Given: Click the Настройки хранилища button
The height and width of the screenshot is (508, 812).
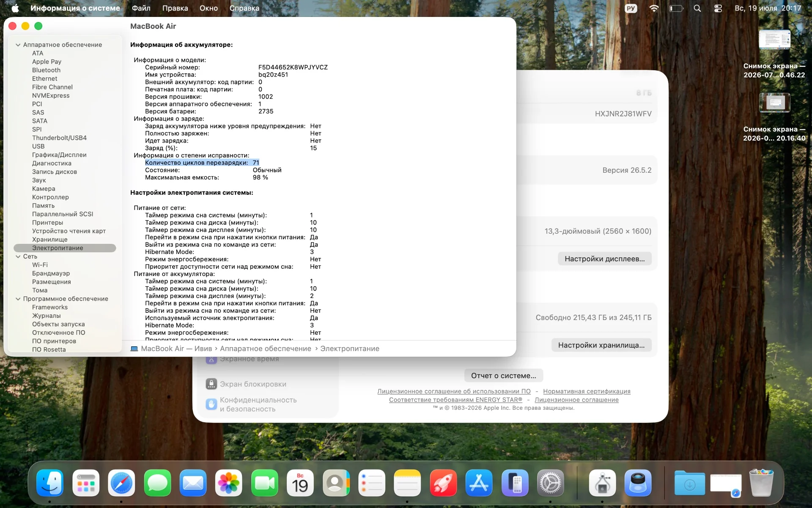Looking at the screenshot, I should (601, 345).
